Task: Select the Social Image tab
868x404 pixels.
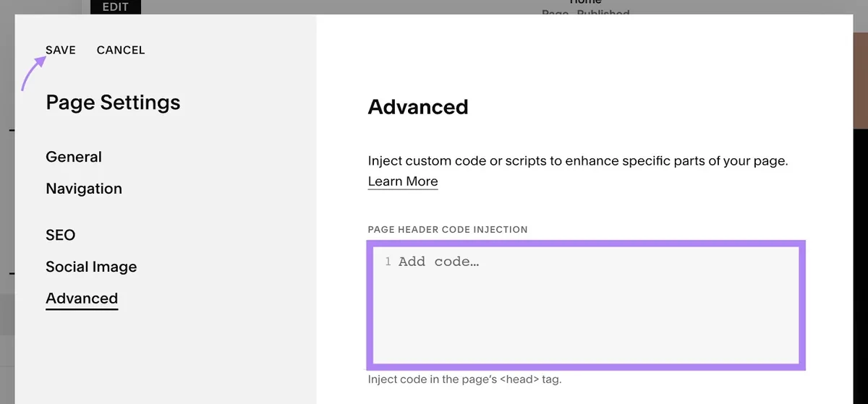Action: [91, 267]
